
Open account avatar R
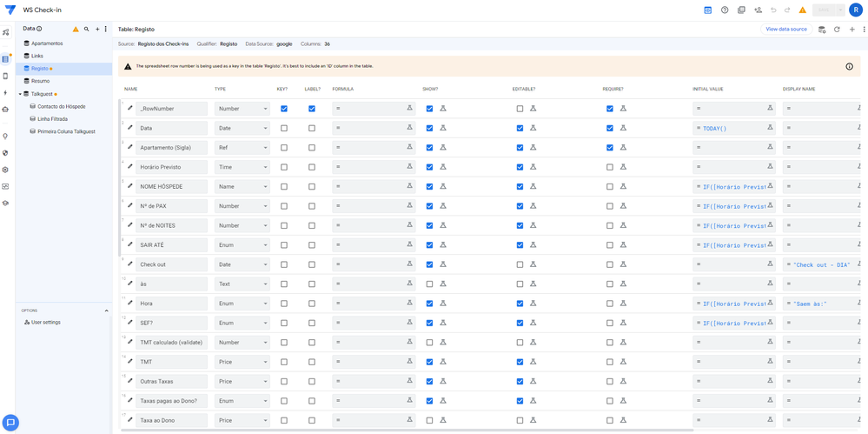(856, 10)
